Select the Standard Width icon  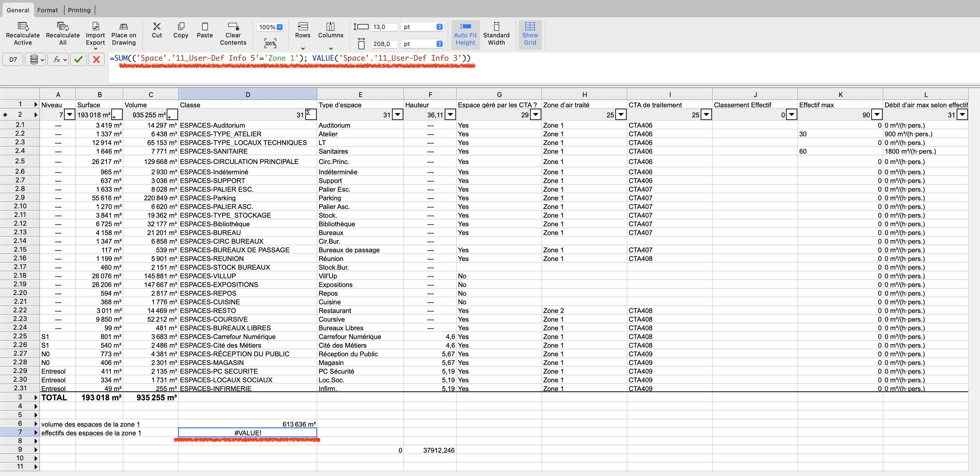coord(496,27)
